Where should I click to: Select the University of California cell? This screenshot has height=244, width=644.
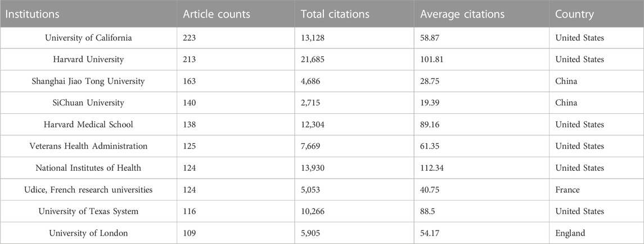coord(88,38)
